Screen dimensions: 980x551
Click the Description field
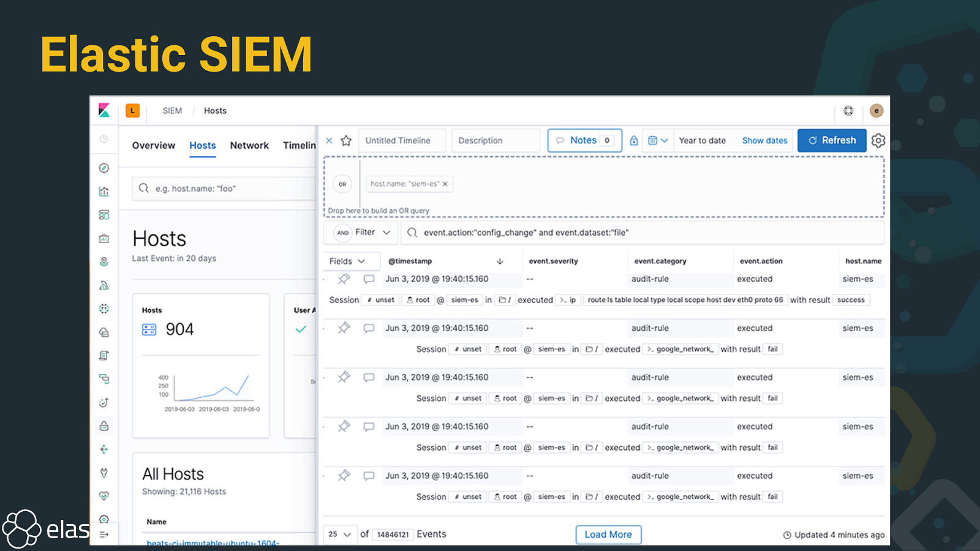(x=496, y=140)
